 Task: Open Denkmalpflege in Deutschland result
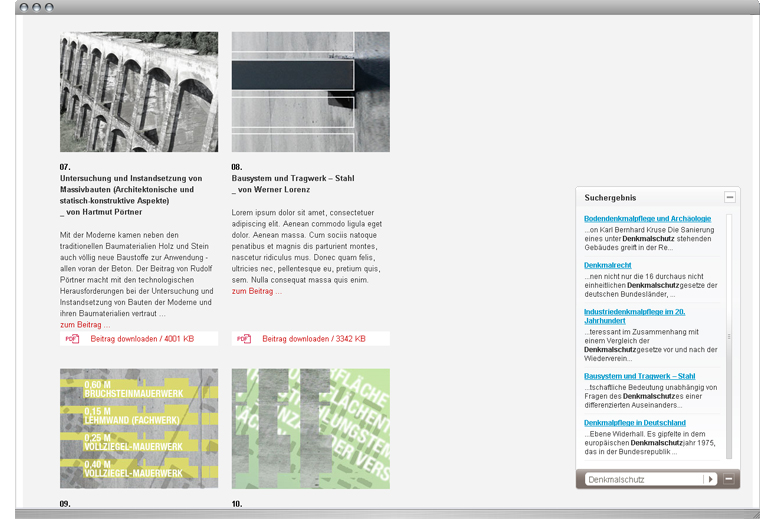coord(635,423)
